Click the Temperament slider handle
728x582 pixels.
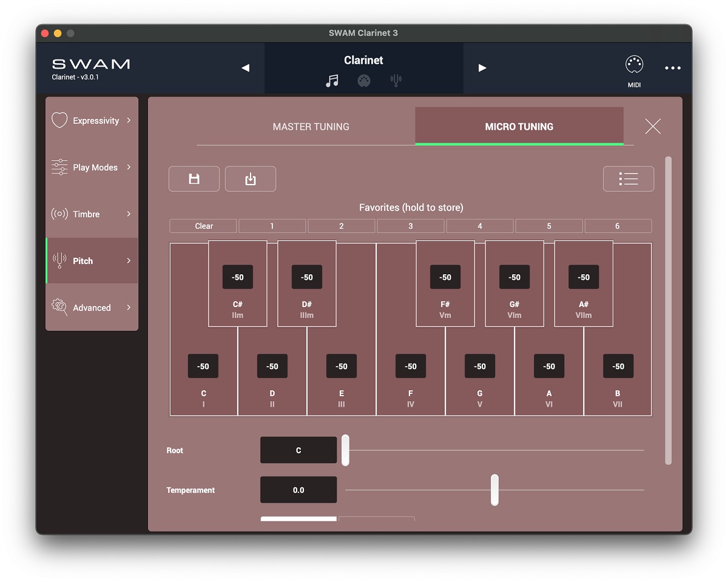pos(494,490)
